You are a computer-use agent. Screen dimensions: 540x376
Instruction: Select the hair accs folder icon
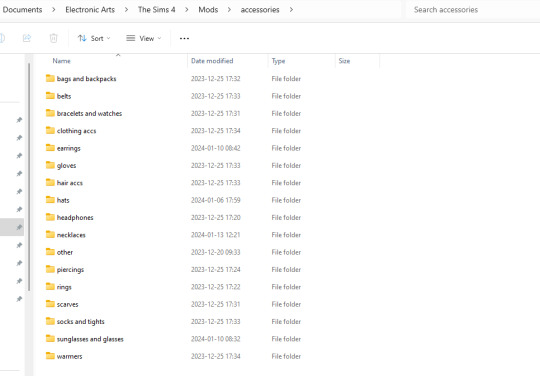click(50, 182)
